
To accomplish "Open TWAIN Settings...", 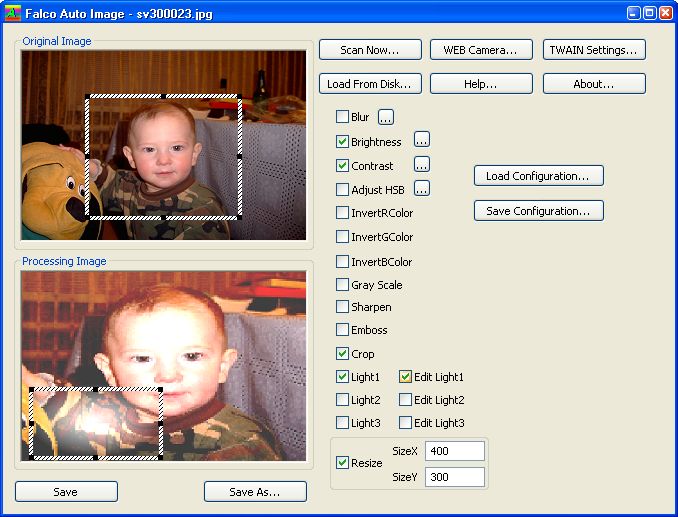I will click(594, 50).
